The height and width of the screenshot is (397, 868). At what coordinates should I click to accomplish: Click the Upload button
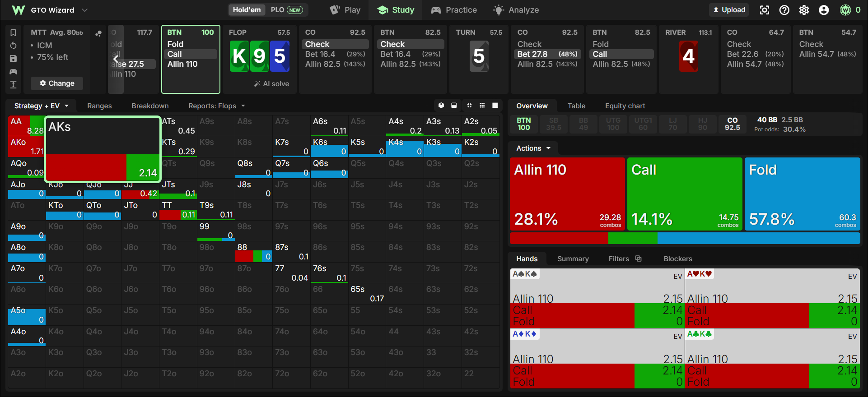[729, 10]
